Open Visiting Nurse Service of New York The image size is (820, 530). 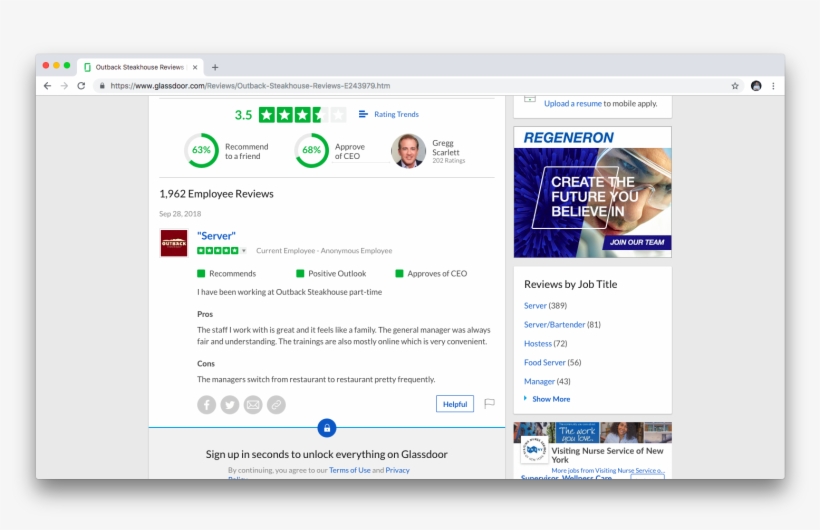coord(607,455)
